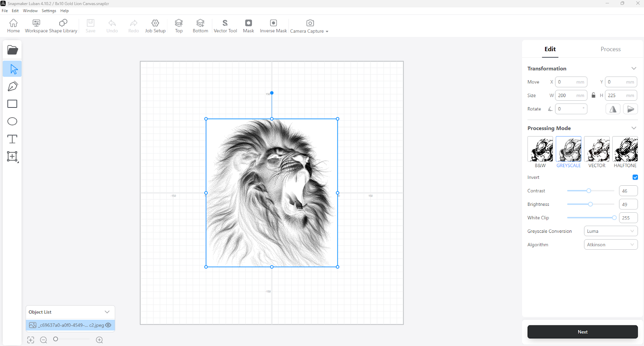Hide the c2.jpeg object with eye icon
Viewport: 644px width, 346px height.
(x=108, y=325)
